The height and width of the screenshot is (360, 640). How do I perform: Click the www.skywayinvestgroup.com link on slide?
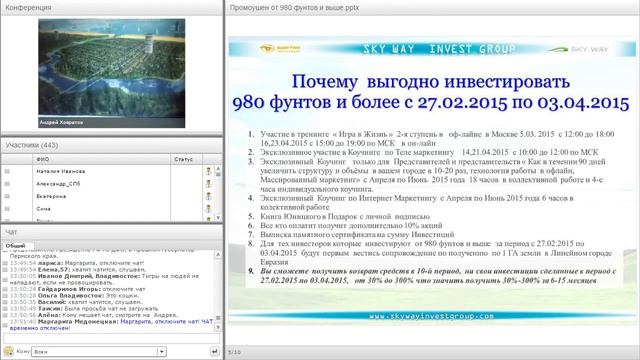coord(431,316)
